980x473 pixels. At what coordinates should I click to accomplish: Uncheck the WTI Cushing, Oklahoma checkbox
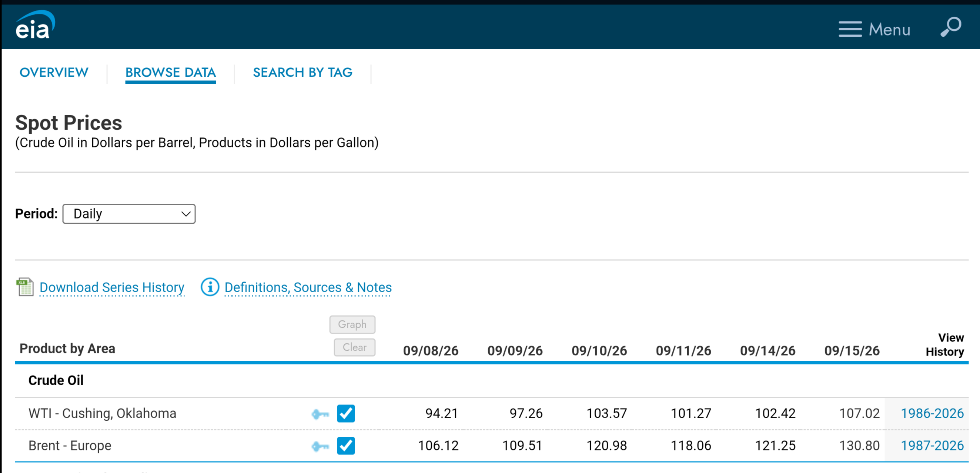[x=345, y=413]
